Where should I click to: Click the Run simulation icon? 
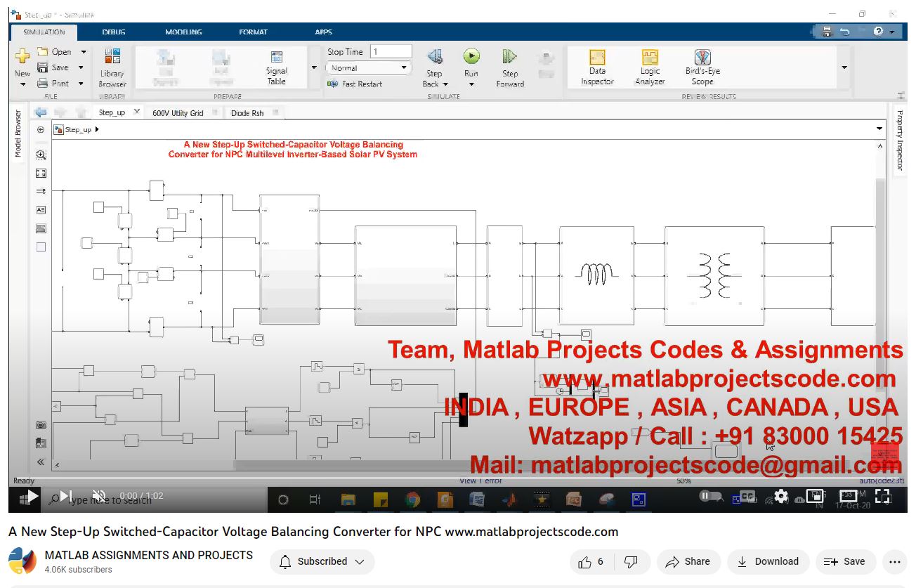click(471, 57)
